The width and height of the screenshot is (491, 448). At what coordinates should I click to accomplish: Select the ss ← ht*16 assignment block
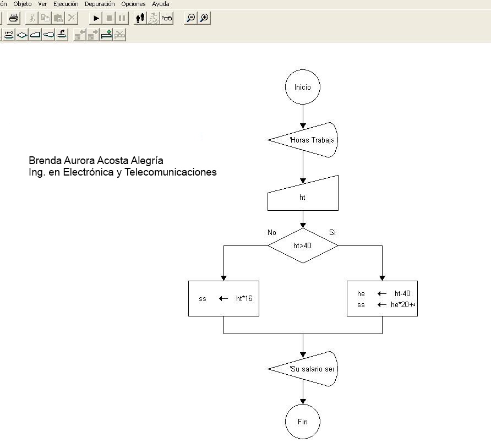(223, 298)
